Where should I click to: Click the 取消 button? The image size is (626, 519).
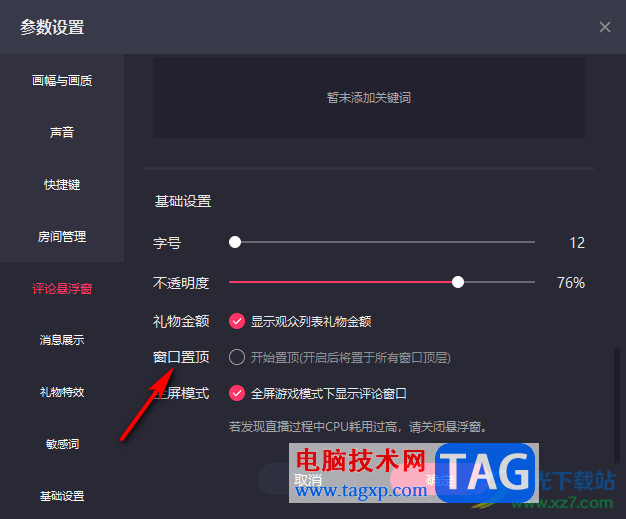[x=308, y=480]
